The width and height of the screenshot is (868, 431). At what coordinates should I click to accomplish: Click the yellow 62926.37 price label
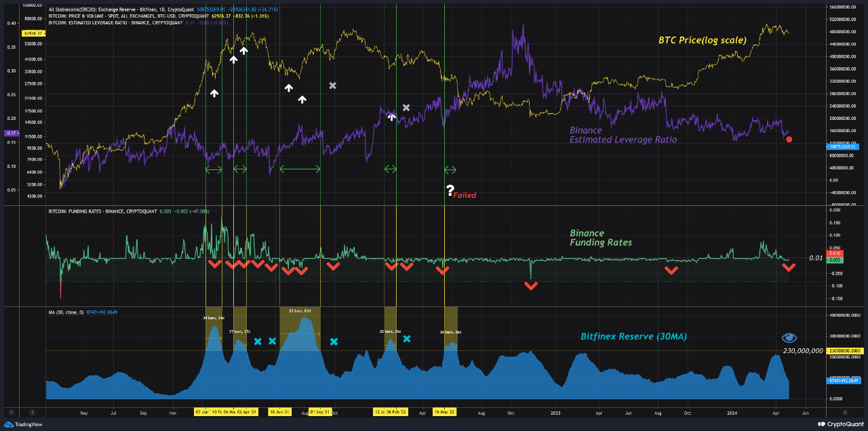pos(33,33)
